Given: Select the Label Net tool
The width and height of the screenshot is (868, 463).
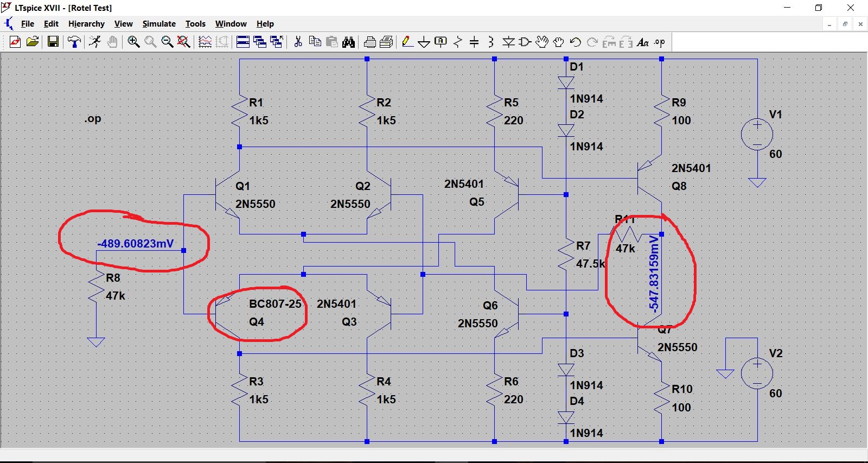Looking at the screenshot, I should click(441, 42).
